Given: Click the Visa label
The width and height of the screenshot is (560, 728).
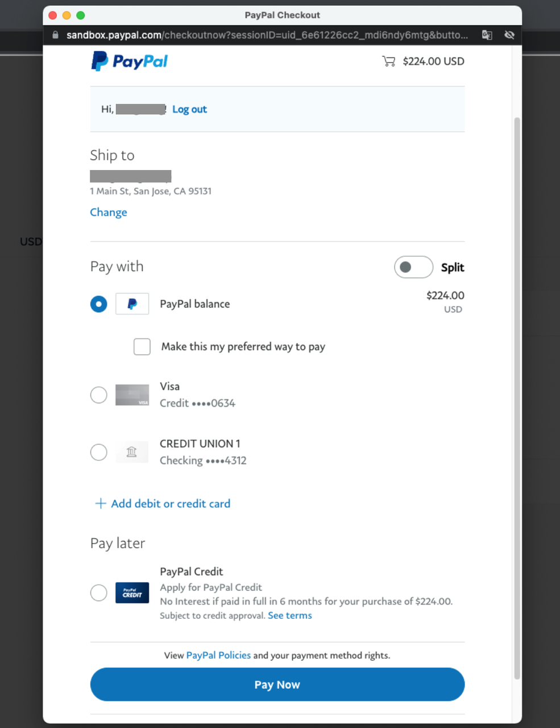Looking at the screenshot, I should pos(170,386).
